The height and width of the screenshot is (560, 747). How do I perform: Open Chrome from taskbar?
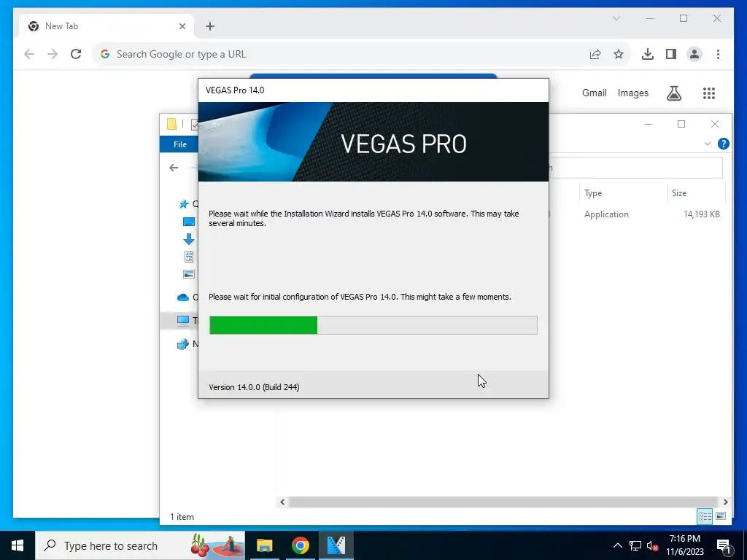point(300,545)
